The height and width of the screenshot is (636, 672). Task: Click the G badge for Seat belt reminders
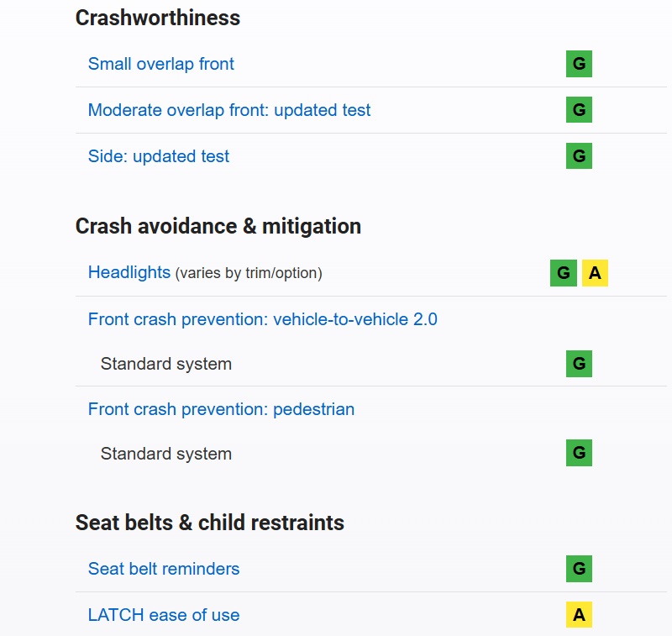click(579, 569)
